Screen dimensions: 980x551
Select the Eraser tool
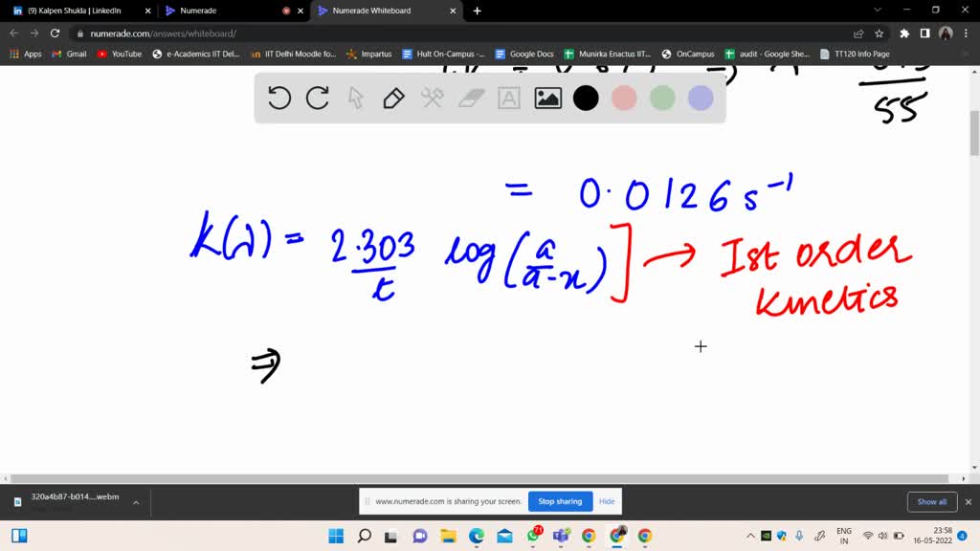click(x=470, y=98)
